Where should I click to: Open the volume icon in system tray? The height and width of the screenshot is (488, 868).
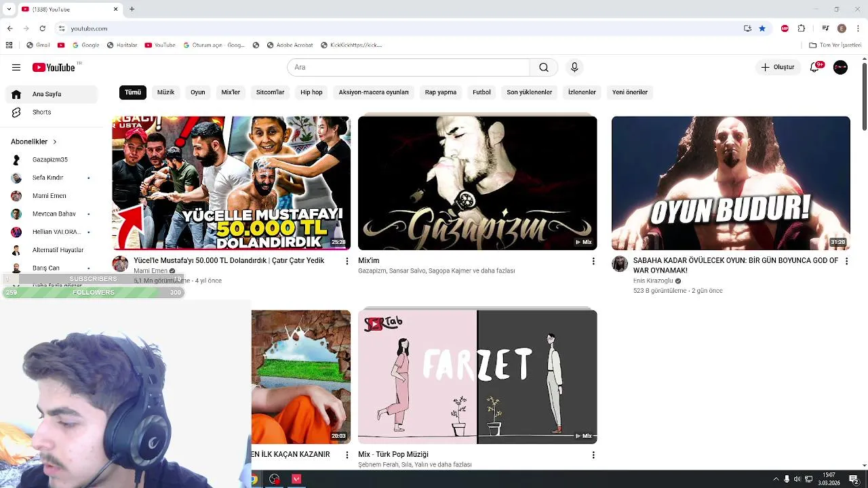797,479
